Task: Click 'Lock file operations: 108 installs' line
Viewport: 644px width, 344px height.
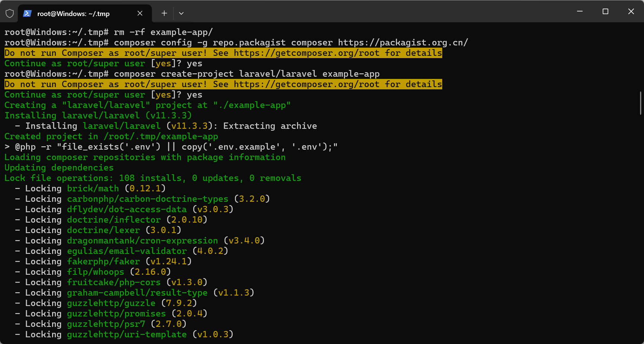Action: tap(153, 178)
